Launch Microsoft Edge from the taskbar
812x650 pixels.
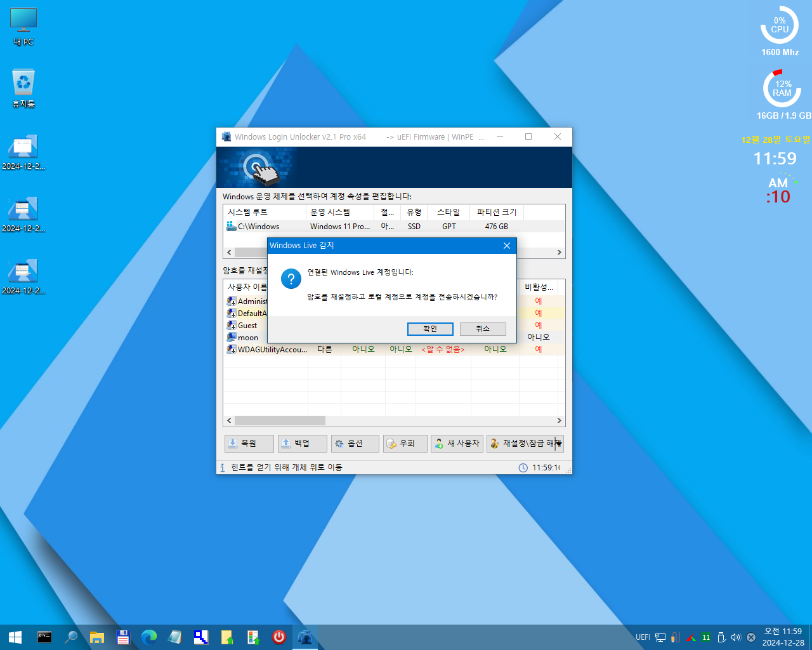click(x=149, y=637)
